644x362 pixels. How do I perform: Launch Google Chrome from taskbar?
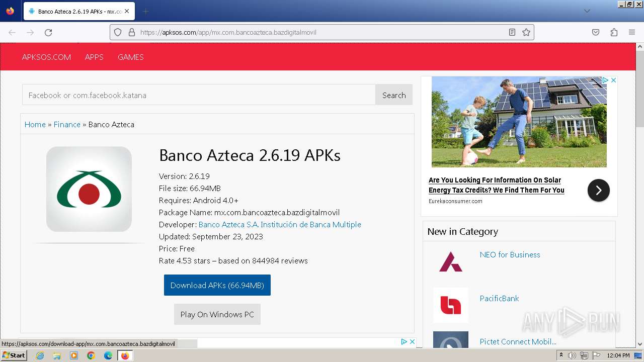click(91, 355)
